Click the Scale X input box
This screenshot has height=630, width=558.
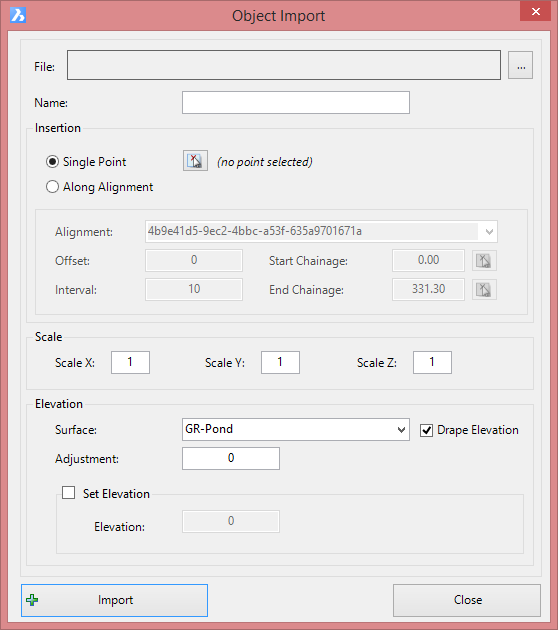coord(131,362)
